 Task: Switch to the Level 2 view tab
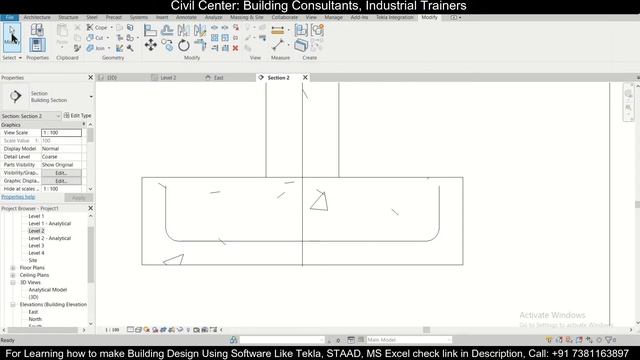pos(168,78)
